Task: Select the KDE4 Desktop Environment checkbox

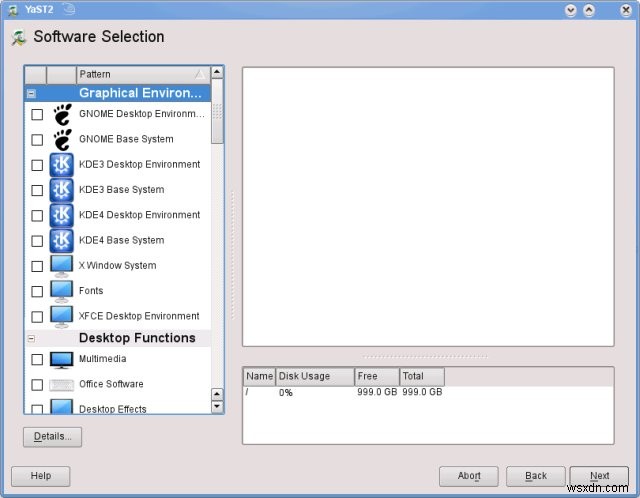Action: pyautogui.click(x=37, y=216)
